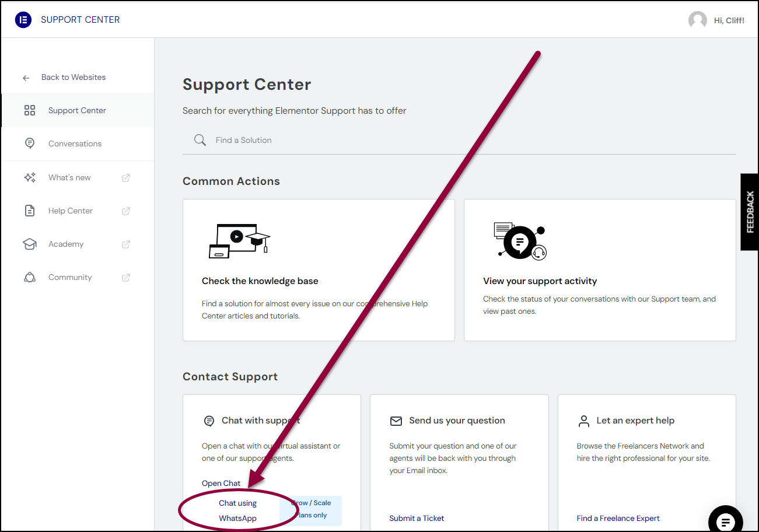Click the Hi, Cliff! greeting
The image size is (759, 532).
pos(729,20)
